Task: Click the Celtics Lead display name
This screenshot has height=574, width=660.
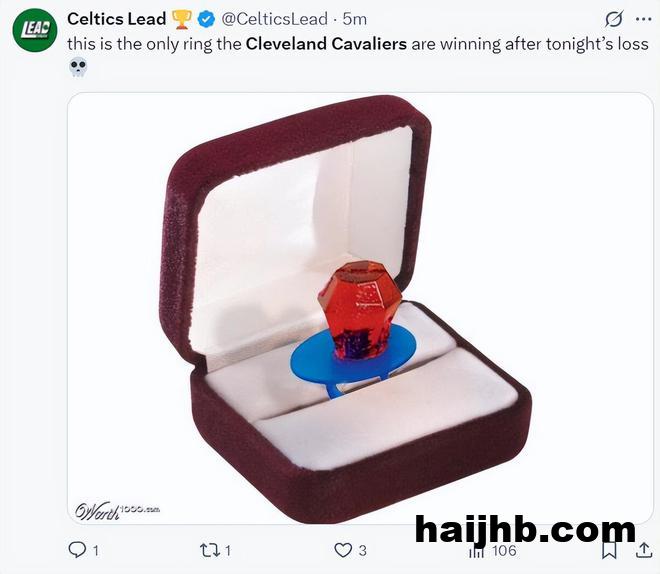Action: click(x=117, y=19)
